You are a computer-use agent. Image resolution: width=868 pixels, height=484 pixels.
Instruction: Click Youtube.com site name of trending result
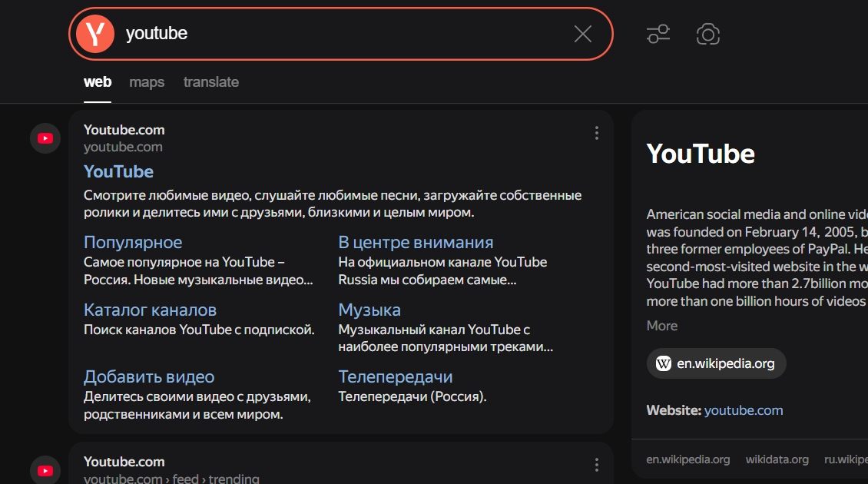click(124, 461)
